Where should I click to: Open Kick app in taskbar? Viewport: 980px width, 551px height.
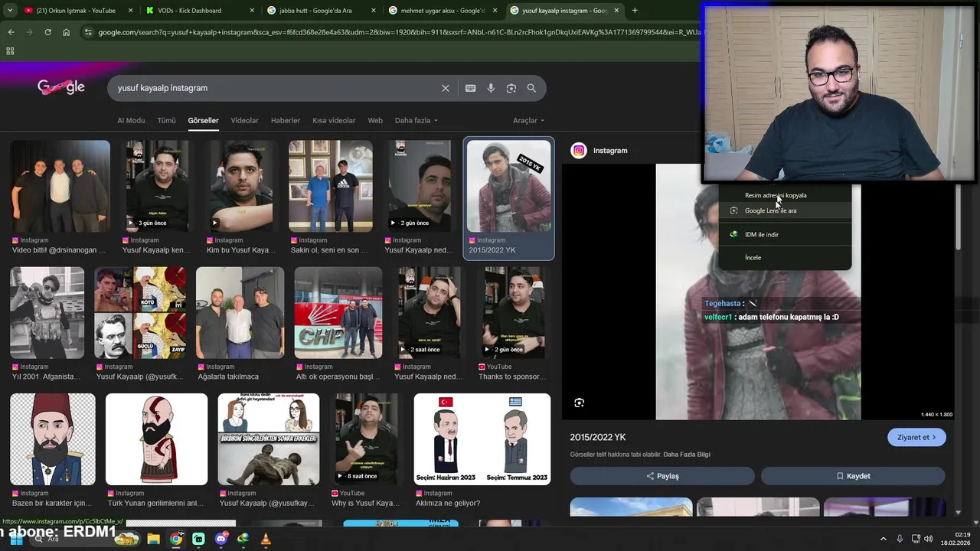198,539
